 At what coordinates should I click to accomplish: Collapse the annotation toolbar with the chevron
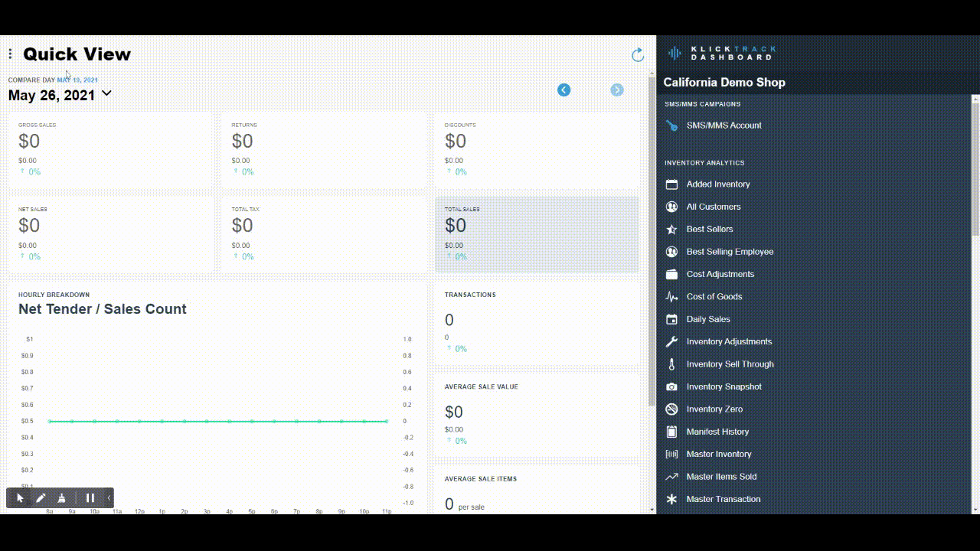[x=109, y=498]
